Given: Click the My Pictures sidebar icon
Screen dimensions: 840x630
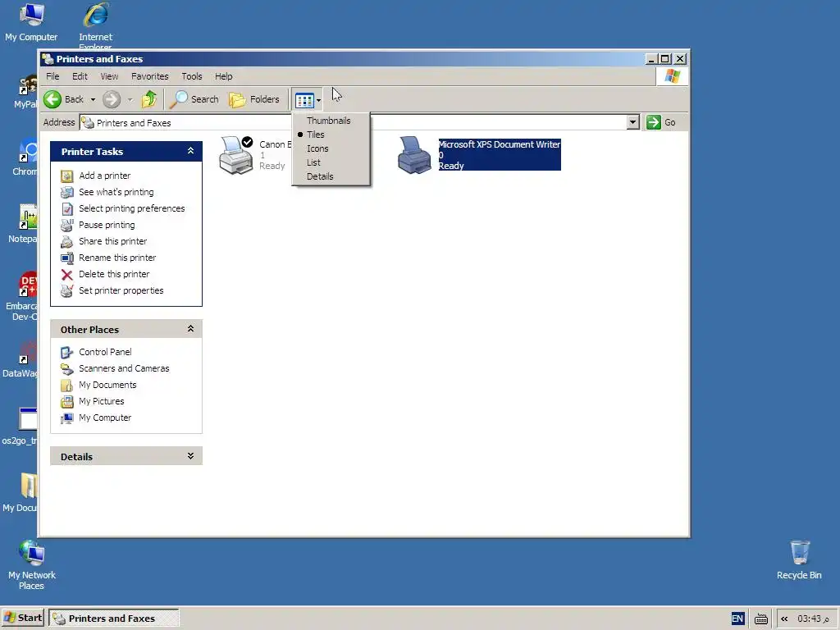Looking at the screenshot, I should click(x=67, y=401).
